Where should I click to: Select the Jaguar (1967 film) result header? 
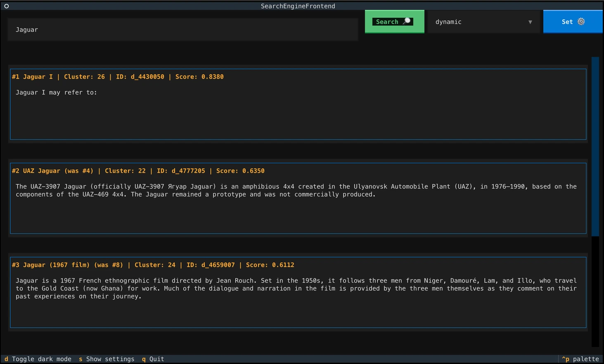click(x=153, y=265)
